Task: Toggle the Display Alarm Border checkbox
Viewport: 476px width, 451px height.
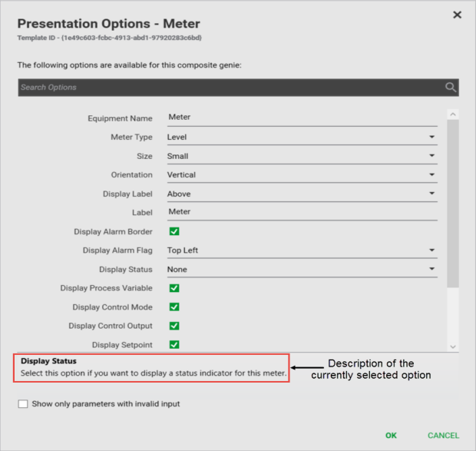Action: tap(174, 231)
